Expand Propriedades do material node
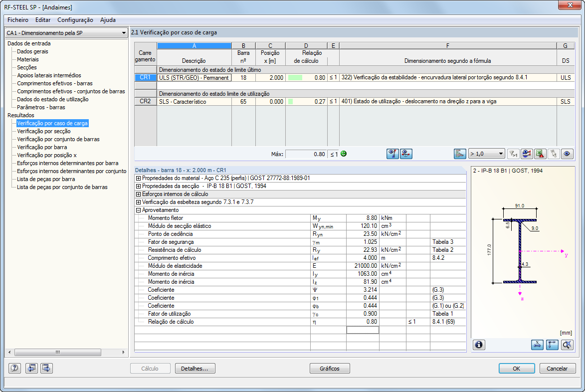 pyautogui.click(x=138, y=178)
